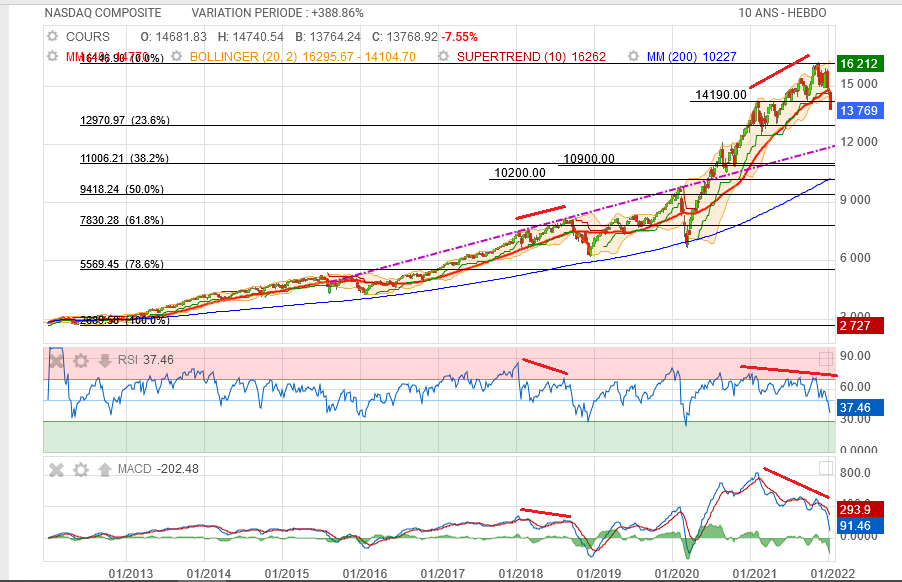Click the 01/2020 date axis label

(x=676, y=573)
